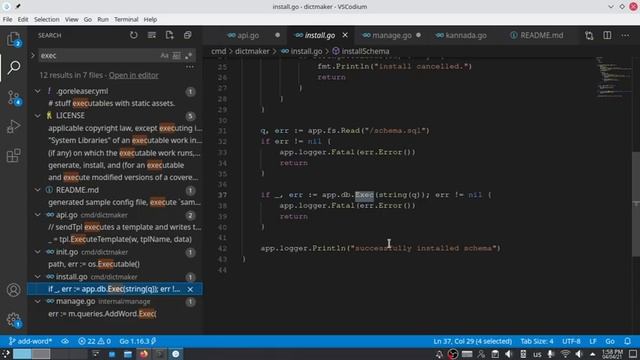Toggle search details three-dots button
The width and height of the screenshot is (640, 360).
(x=190, y=67)
